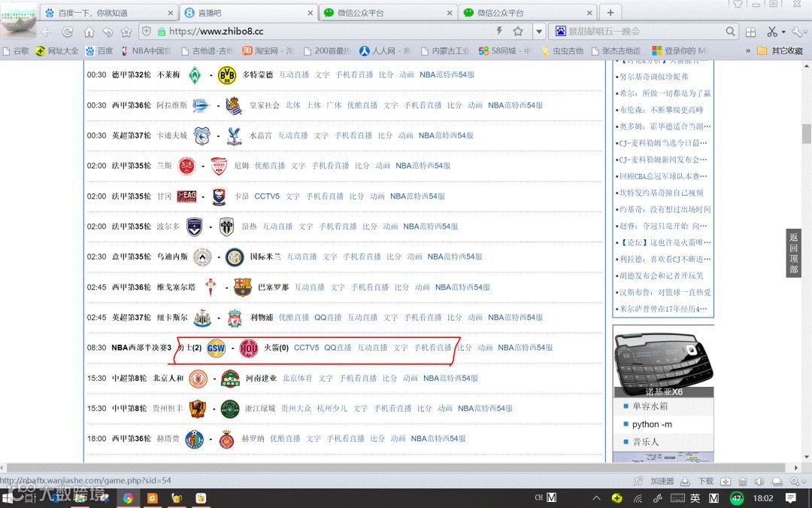Open a new tab with plus button
Viewport: 812px width, 508px height.
pyautogui.click(x=610, y=13)
